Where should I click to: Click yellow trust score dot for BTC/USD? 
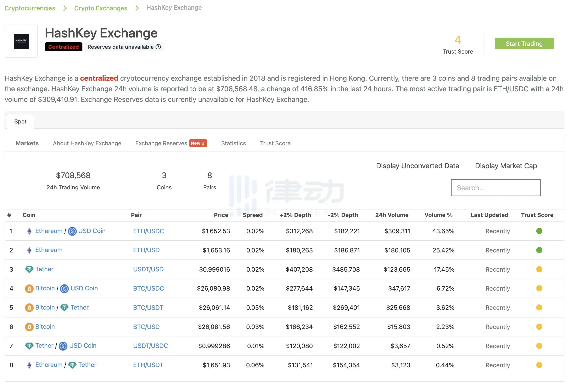pyautogui.click(x=539, y=327)
